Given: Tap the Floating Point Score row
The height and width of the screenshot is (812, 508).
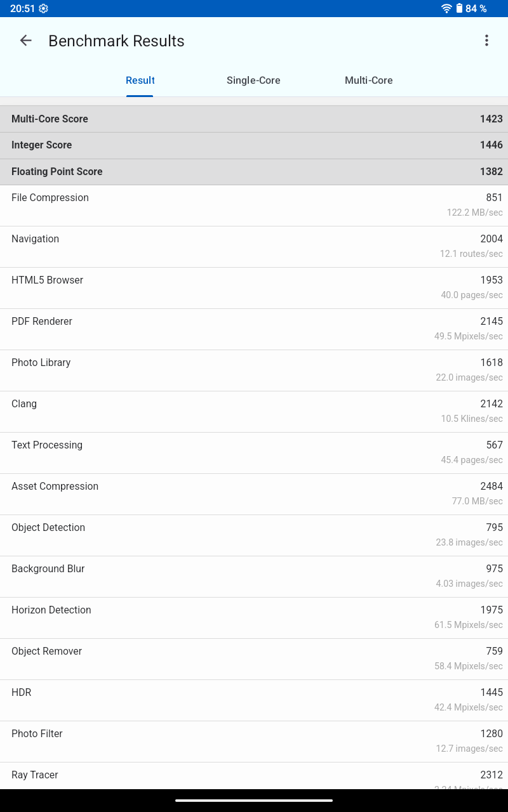Looking at the screenshot, I should [x=254, y=172].
